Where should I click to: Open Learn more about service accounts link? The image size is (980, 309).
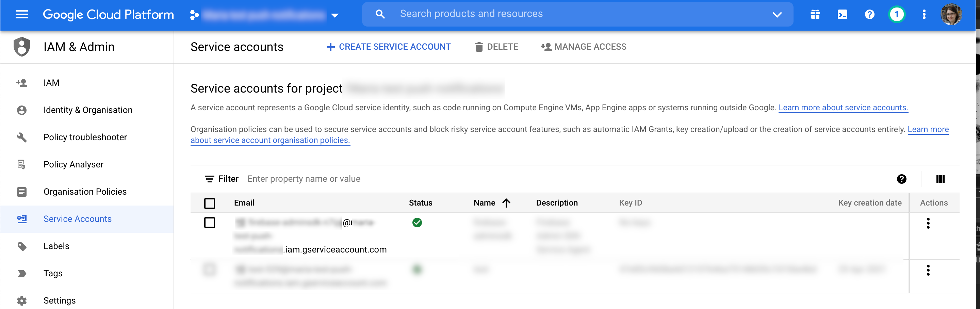(x=843, y=108)
